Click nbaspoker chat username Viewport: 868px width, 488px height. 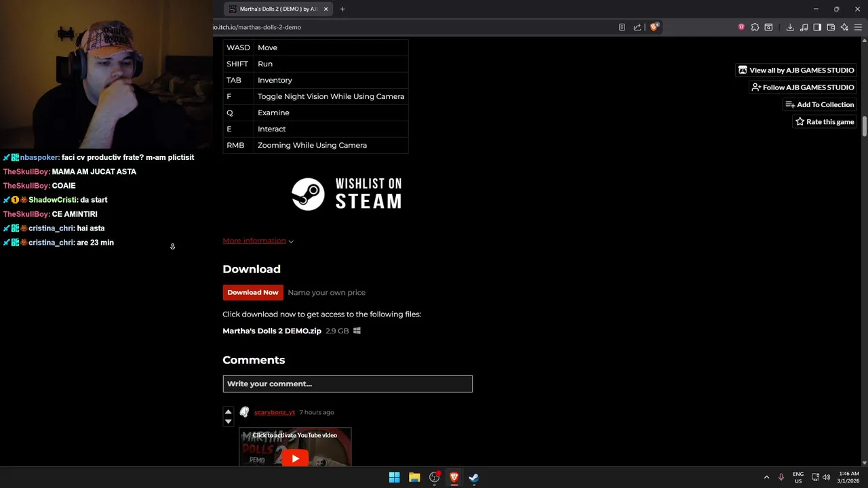coord(39,157)
